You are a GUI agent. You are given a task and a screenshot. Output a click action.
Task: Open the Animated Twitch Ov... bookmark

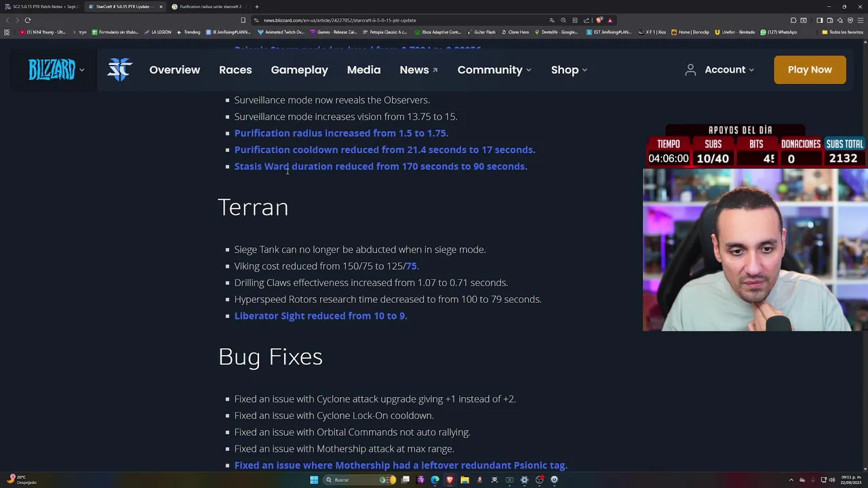281,32
